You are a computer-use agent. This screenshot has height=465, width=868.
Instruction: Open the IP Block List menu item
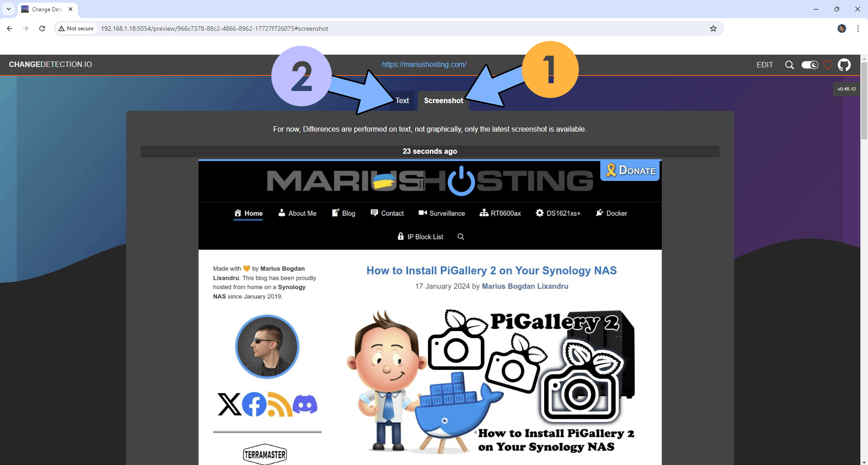(420, 237)
